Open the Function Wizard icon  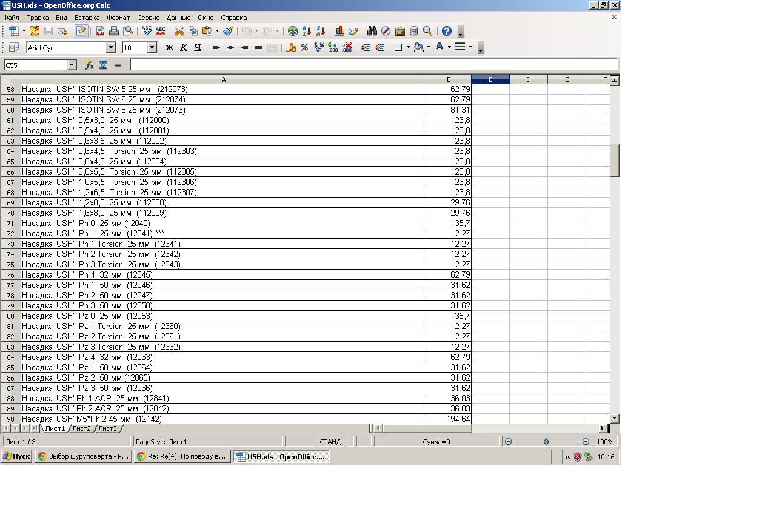(89, 65)
